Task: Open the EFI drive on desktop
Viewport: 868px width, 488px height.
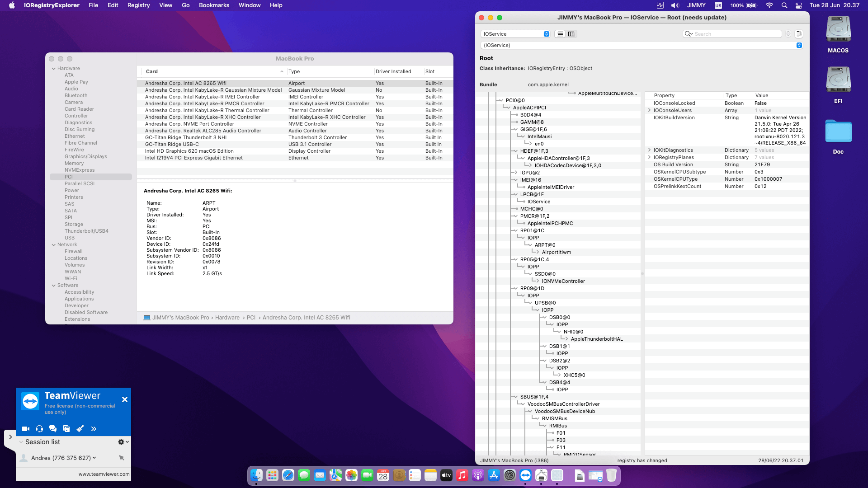Action: pyautogui.click(x=838, y=85)
